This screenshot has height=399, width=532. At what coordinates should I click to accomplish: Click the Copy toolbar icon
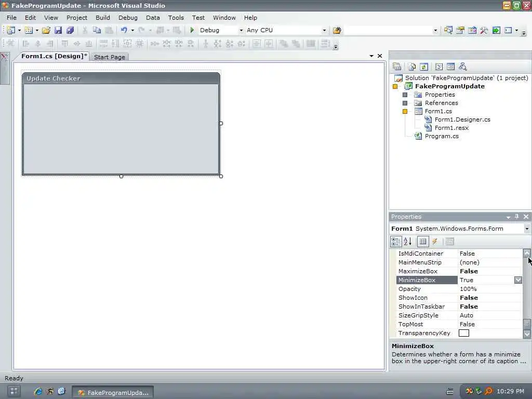[x=97, y=30]
